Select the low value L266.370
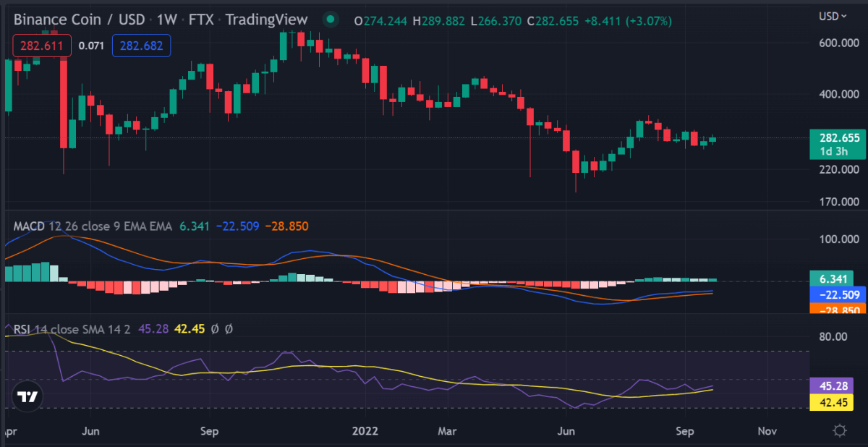Viewport: 868px width, 447px height. tap(496, 20)
